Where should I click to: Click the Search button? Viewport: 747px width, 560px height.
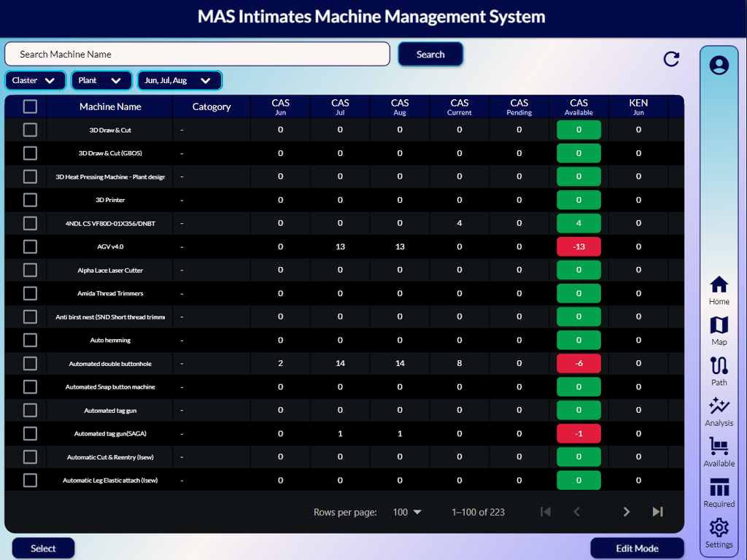click(430, 54)
